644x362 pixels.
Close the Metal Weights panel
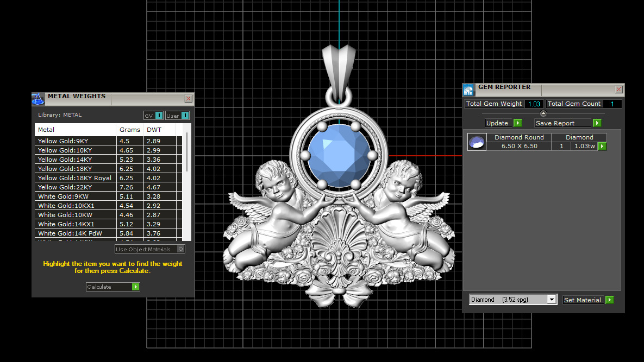coord(188,98)
